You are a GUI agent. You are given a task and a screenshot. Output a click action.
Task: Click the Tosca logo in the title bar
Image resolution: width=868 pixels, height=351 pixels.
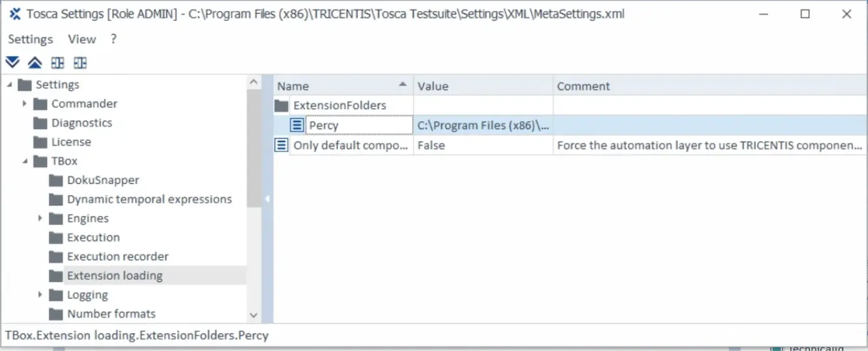15,14
